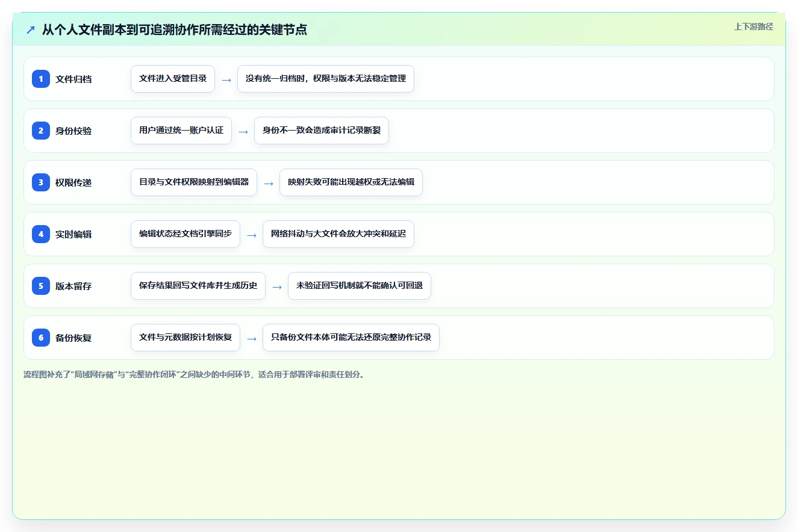
Task: Click the title 从个人文件副本到可追溯协作所需经过的关键节点
Action: click(175, 29)
